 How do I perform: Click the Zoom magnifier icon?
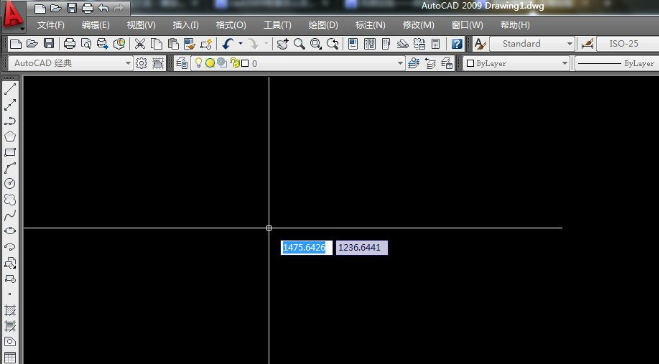point(299,44)
